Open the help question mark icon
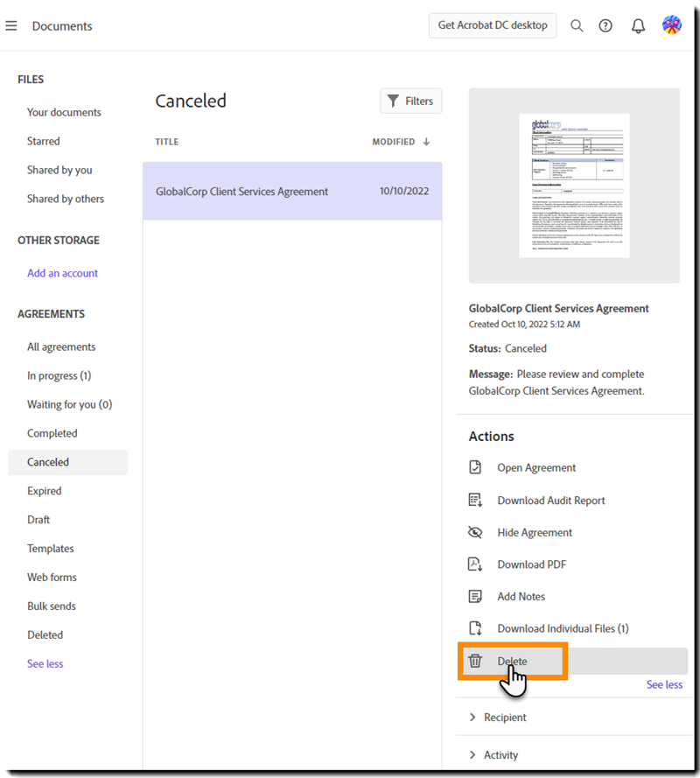This screenshot has height=778, width=700. 605,25
